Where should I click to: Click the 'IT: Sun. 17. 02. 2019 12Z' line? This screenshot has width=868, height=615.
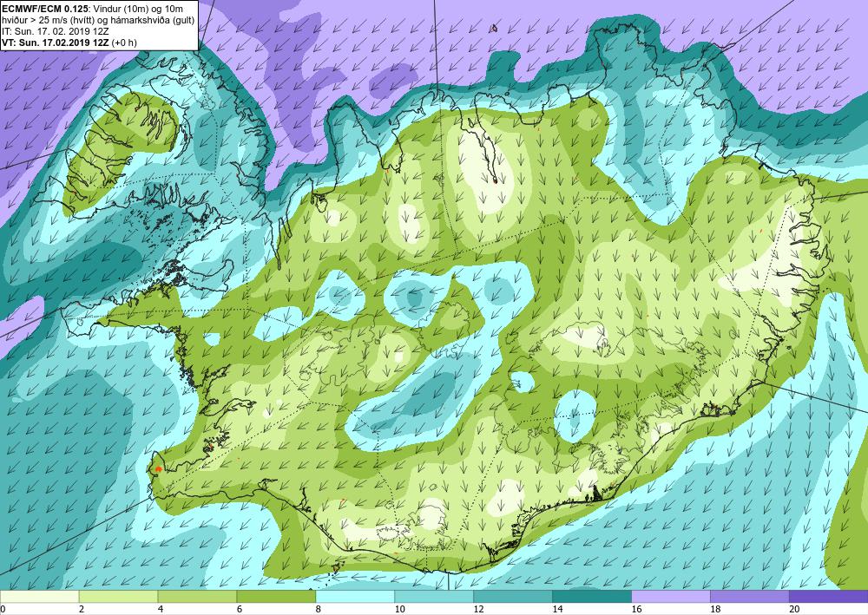[56, 31]
